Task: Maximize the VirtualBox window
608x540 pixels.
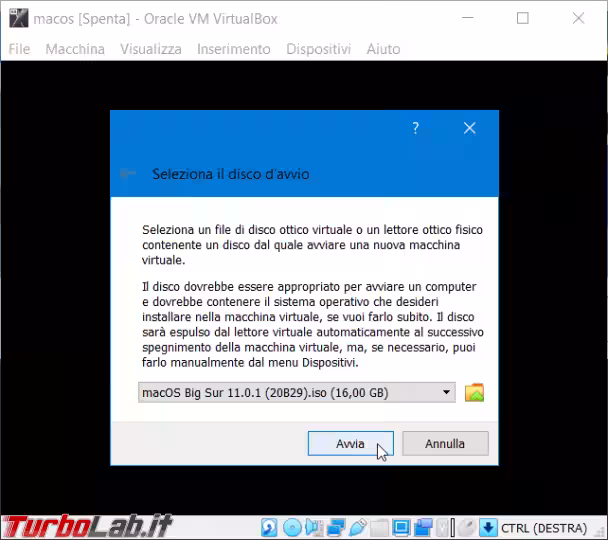Action: [523, 18]
